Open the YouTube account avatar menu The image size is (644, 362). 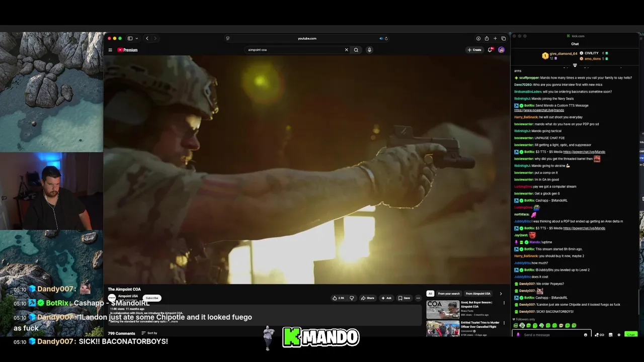[x=501, y=50]
